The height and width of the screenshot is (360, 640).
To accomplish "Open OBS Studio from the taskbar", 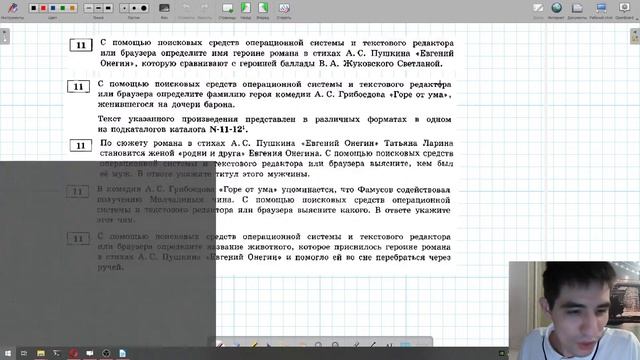I will (106, 353).
